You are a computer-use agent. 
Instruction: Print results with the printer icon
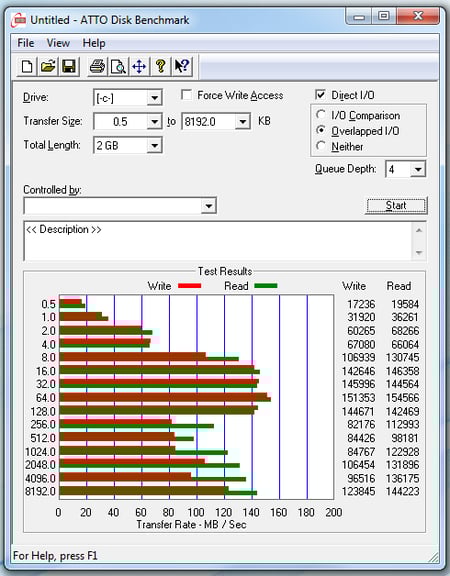(x=97, y=66)
